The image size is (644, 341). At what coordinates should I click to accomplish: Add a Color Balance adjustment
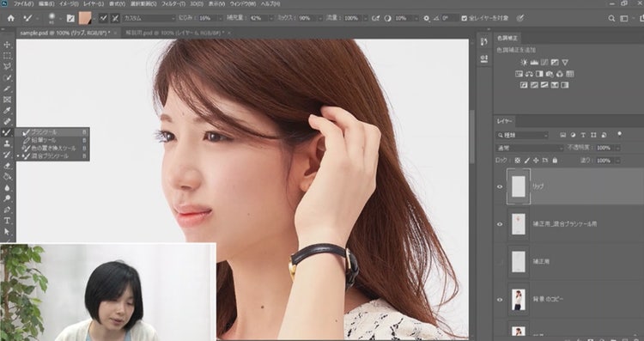tap(529, 74)
